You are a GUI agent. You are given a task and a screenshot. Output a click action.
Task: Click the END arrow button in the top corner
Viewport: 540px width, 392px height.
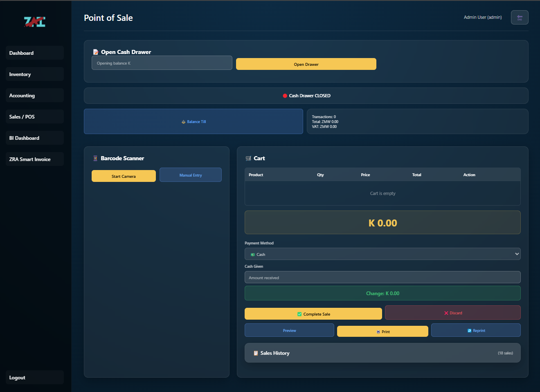(520, 17)
